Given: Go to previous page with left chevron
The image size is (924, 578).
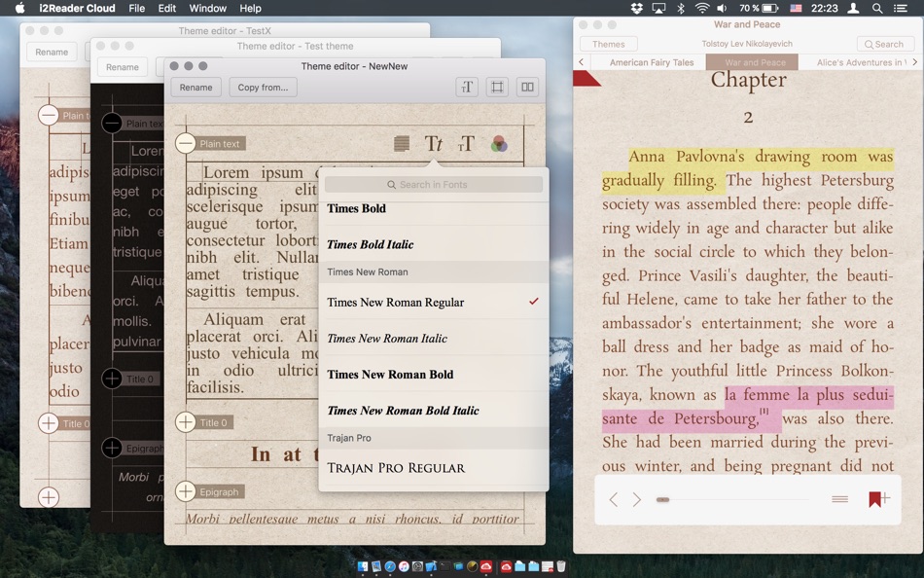Looking at the screenshot, I should [x=614, y=499].
